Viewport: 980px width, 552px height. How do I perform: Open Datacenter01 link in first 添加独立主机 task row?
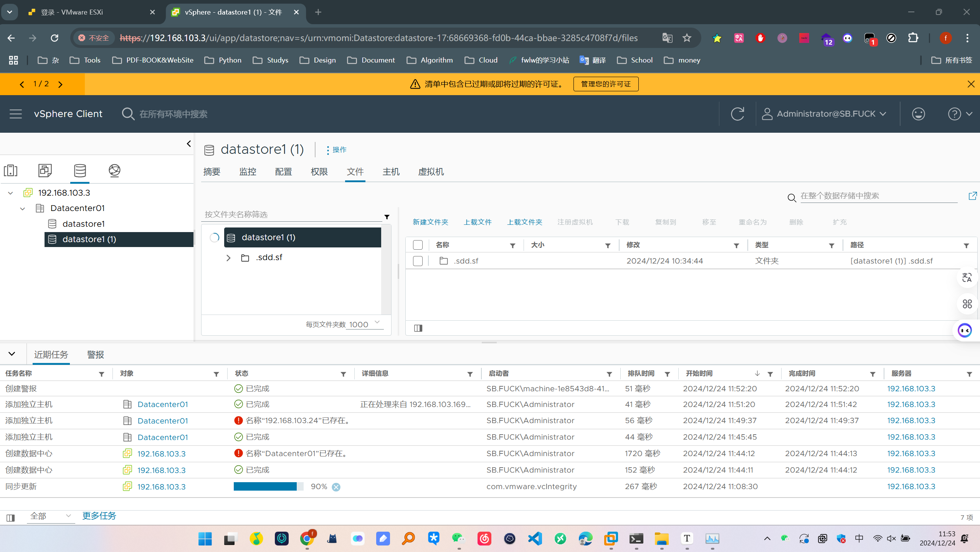tap(163, 404)
